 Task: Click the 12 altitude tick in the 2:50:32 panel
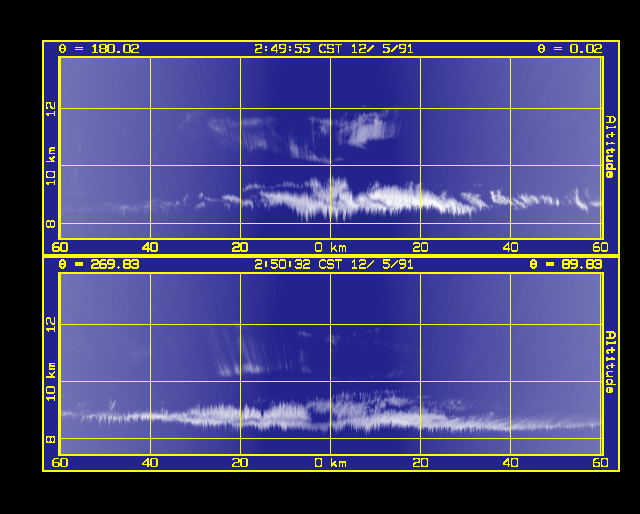tap(51, 325)
